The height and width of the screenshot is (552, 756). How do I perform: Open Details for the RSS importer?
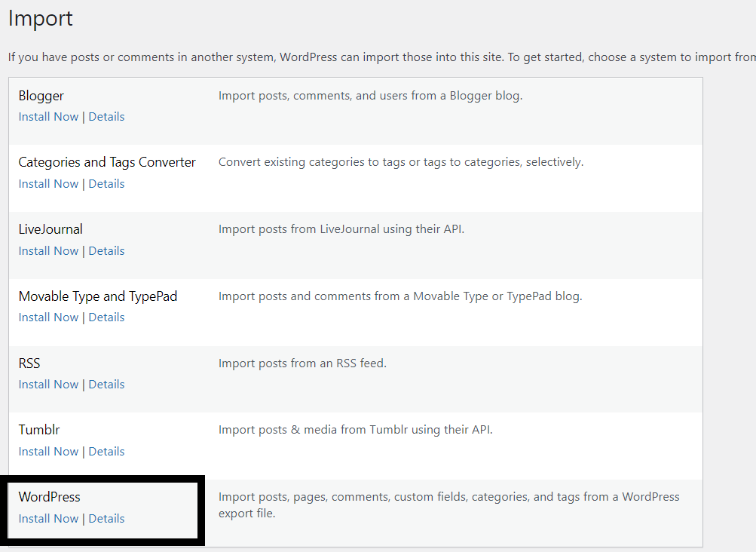106,384
